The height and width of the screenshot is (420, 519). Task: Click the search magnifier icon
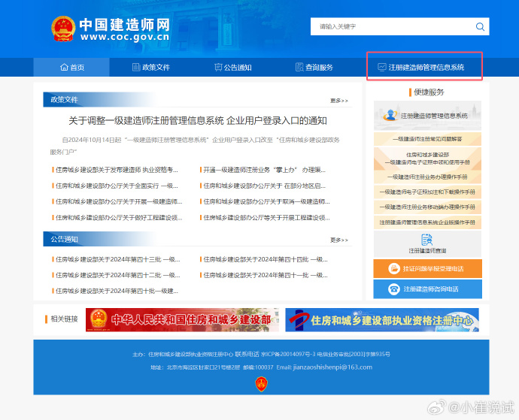pos(480,27)
